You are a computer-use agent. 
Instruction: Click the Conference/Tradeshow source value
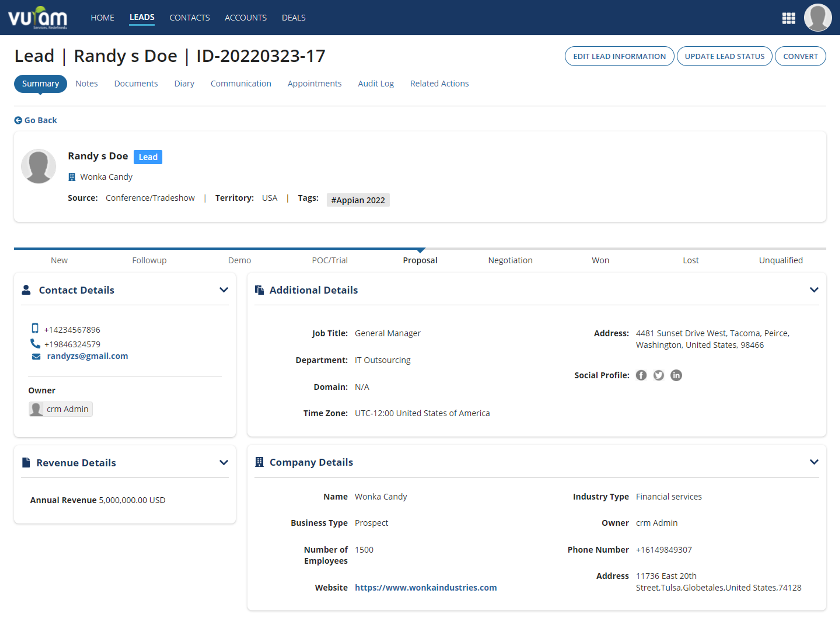150,198
